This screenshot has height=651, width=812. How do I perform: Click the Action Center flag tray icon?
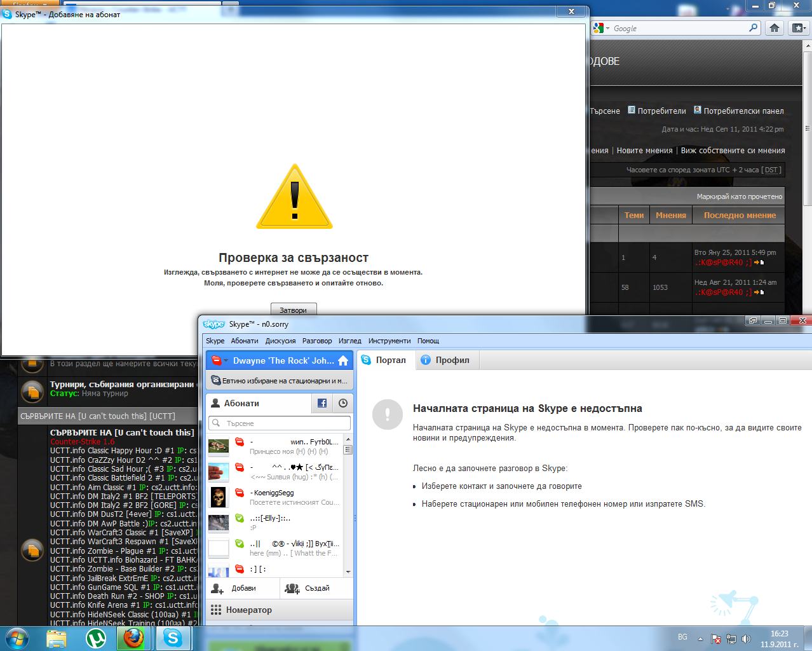(x=715, y=638)
